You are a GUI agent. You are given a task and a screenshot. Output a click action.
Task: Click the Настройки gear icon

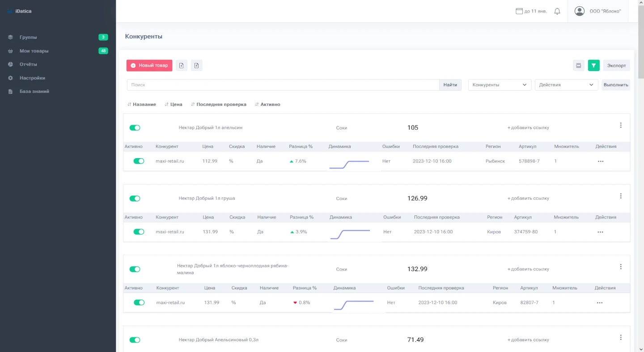tap(10, 78)
